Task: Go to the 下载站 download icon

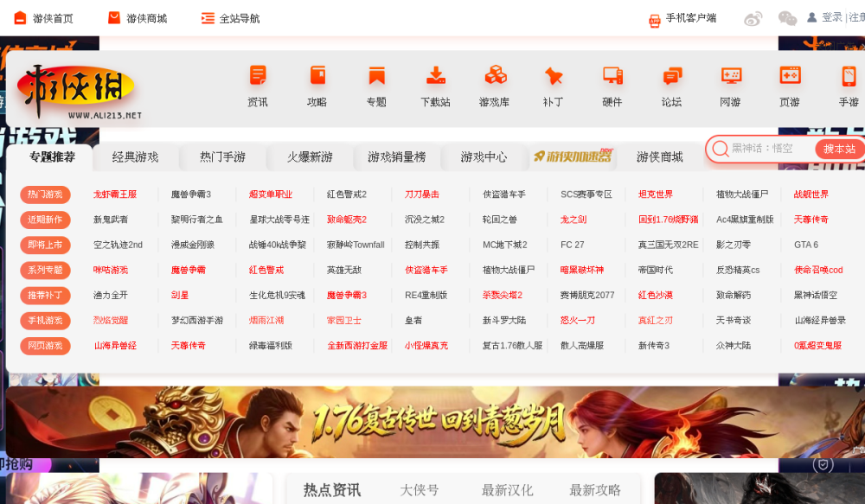Action: 436,75
